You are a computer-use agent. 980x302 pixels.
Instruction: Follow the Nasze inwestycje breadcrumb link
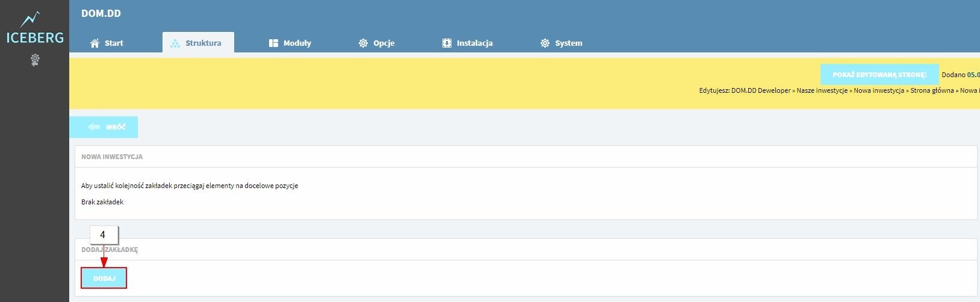[822, 90]
